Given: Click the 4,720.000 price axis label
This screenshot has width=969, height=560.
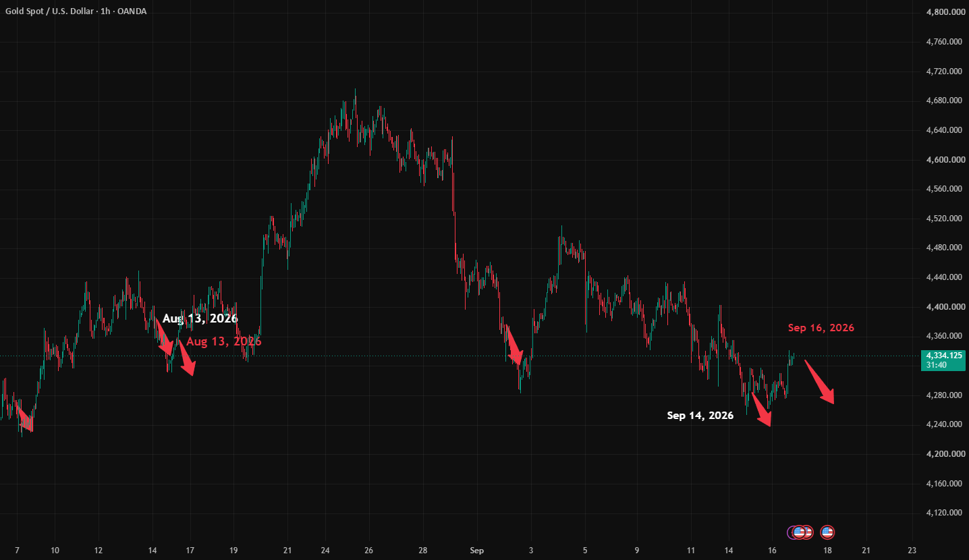Looking at the screenshot, I should point(943,71).
